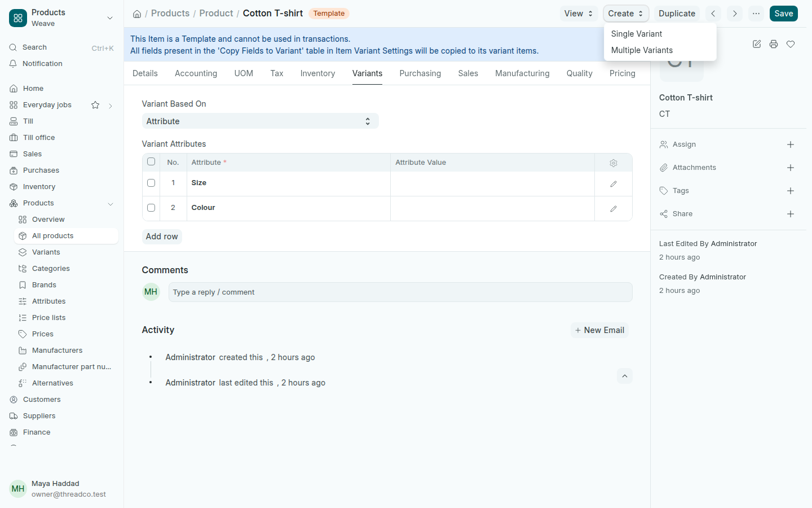Screen dimensions: 812x508
Task: Click the Products Weave app logo
Action: [18, 18]
